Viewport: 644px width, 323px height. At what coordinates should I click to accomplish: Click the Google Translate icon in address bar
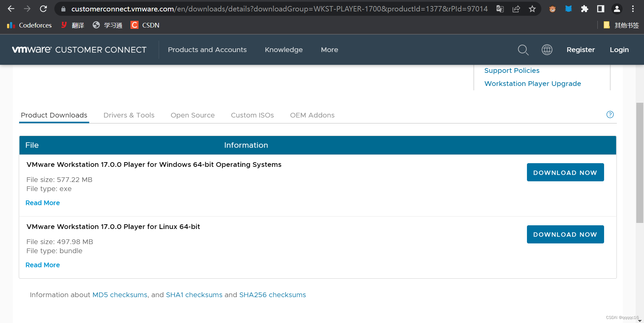[x=499, y=9]
